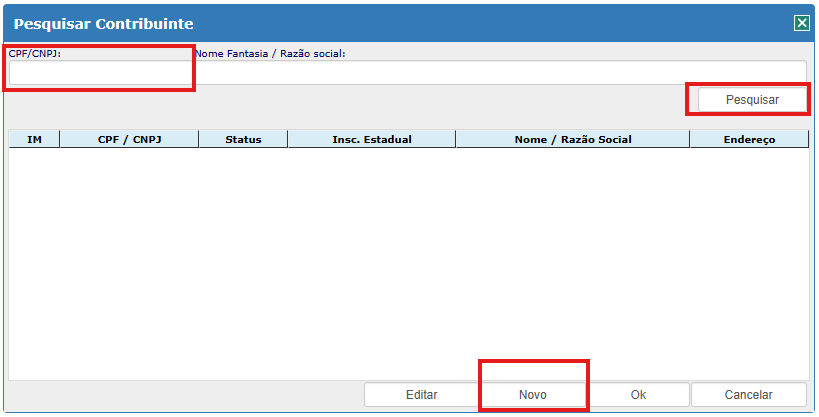The height and width of the screenshot is (417, 819).
Task: Select the CPF / CNPJ column header
Action: point(129,140)
